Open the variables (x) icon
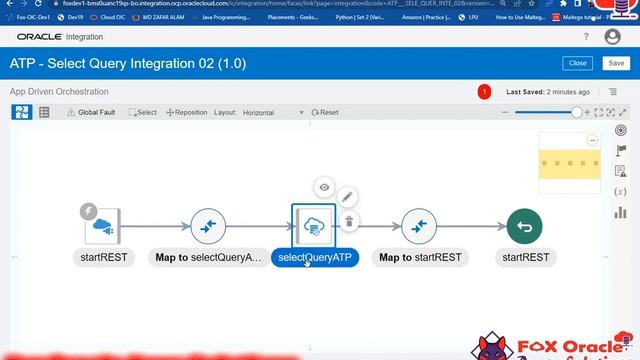Image resolution: width=640 pixels, height=360 pixels. [620, 192]
